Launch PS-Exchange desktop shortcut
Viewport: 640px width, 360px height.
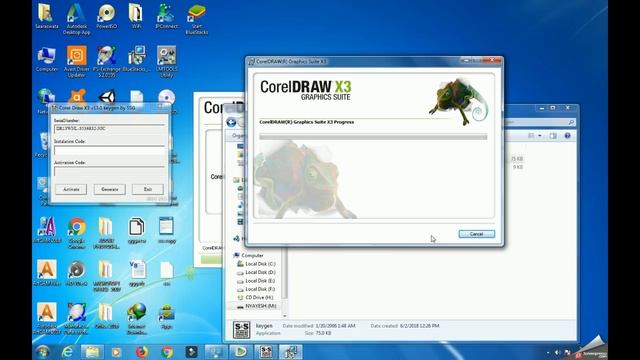(x=107, y=61)
